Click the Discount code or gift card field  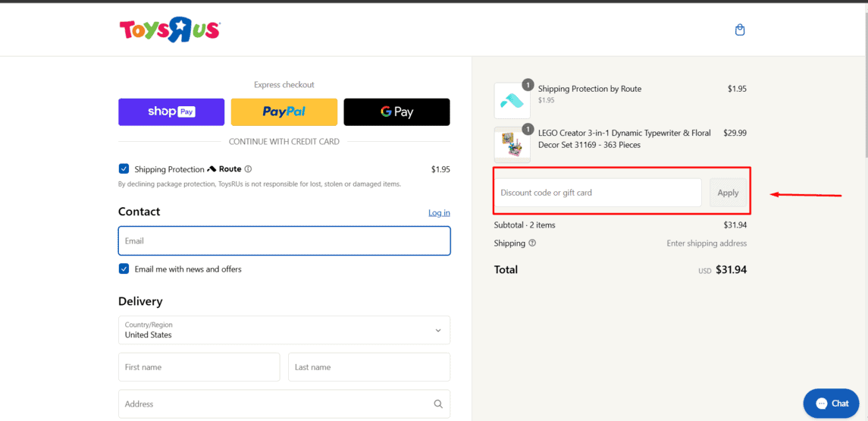coord(598,193)
